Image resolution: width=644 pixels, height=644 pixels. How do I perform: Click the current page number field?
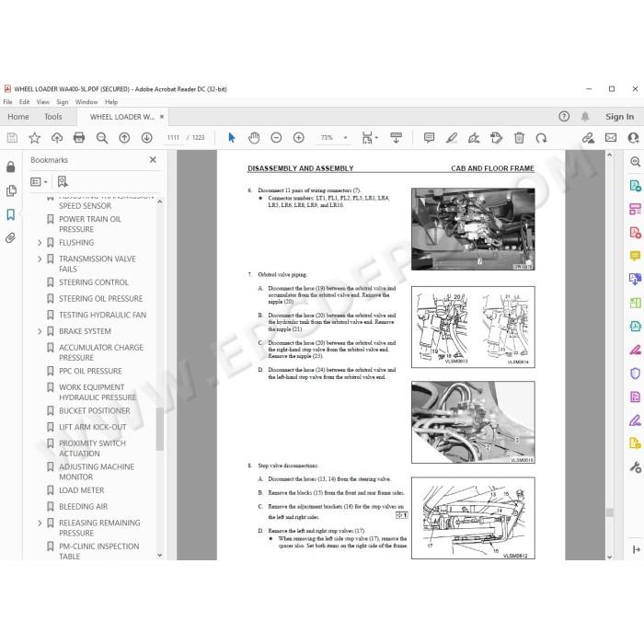click(x=173, y=138)
